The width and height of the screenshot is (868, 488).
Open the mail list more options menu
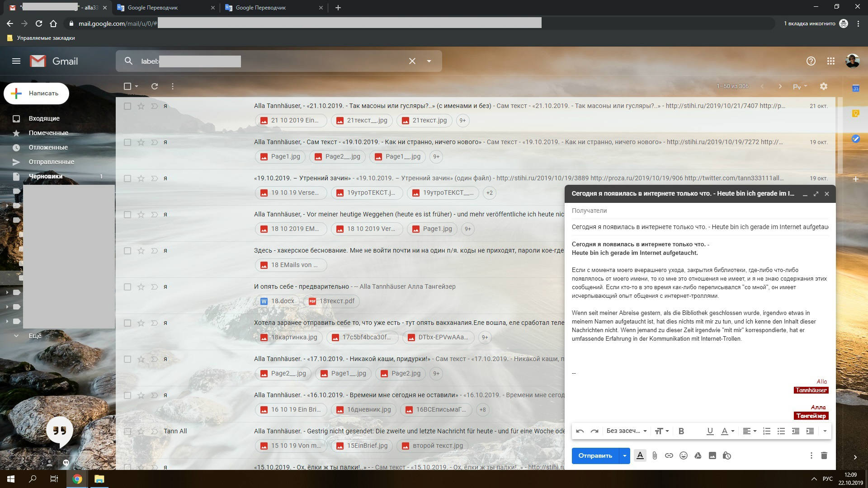[x=173, y=86]
